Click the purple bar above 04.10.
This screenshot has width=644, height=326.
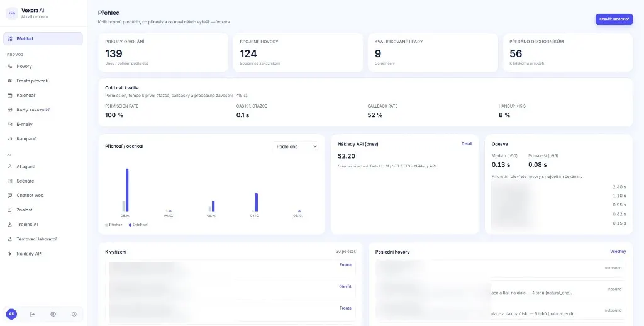(257, 202)
